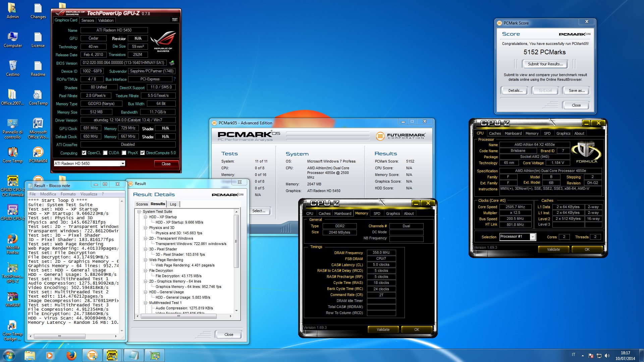
Task: Collapse the System Test Suite tree node
Action: (139, 212)
